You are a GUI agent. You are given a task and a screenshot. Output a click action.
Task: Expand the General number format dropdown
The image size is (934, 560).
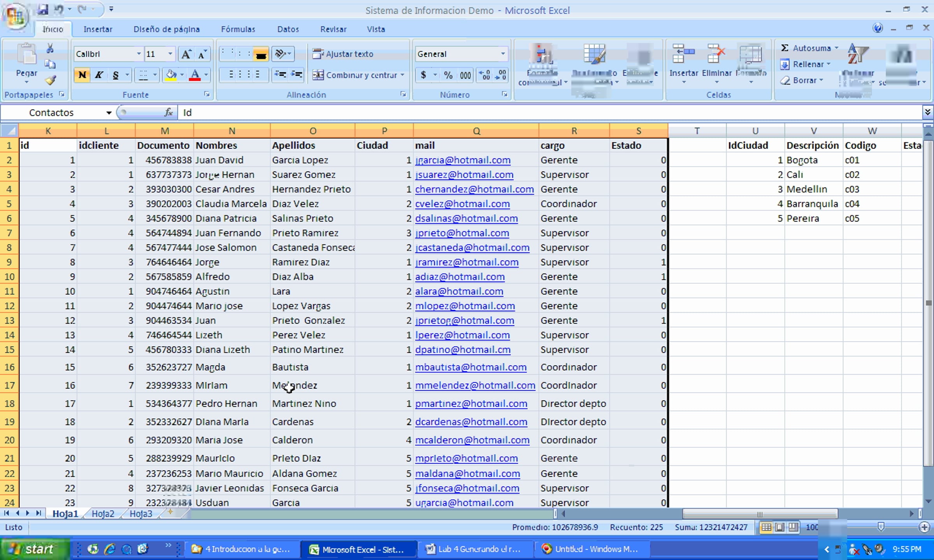click(503, 54)
